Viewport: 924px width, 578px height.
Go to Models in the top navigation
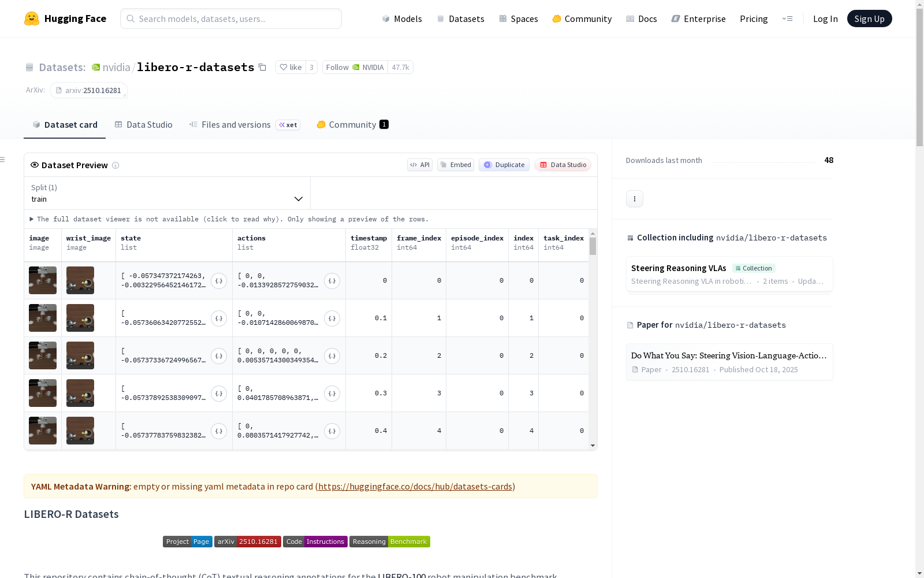(x=402, y=18)
